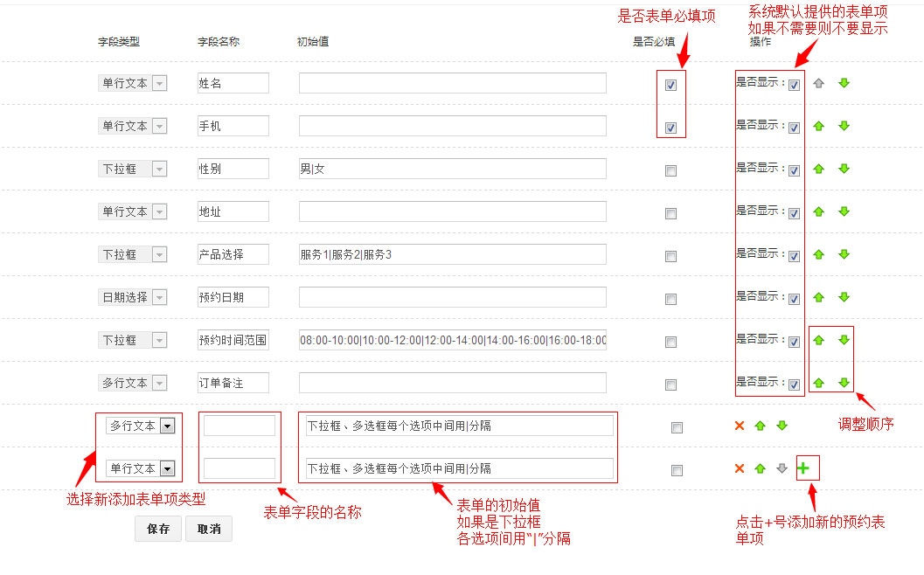This screenshot has width=924, height=575.
Task: Move the 预约日期 row up
Action: click(x=818, y=297)
